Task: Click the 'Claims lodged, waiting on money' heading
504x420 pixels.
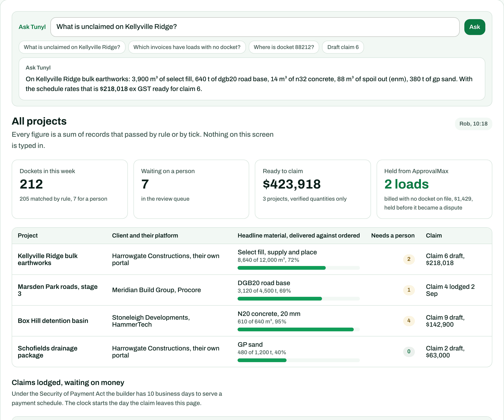Action: click(x=68, y=383)
